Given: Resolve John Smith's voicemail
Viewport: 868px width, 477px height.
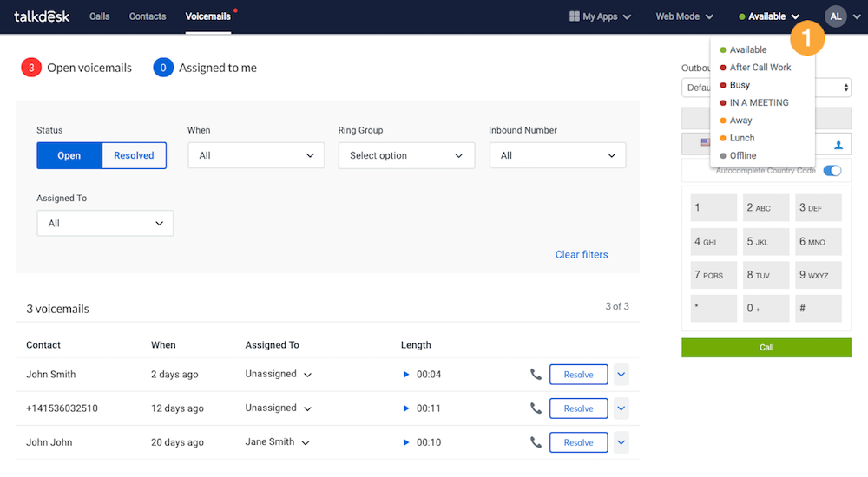Looking at the screenshot, I should 578,375.
